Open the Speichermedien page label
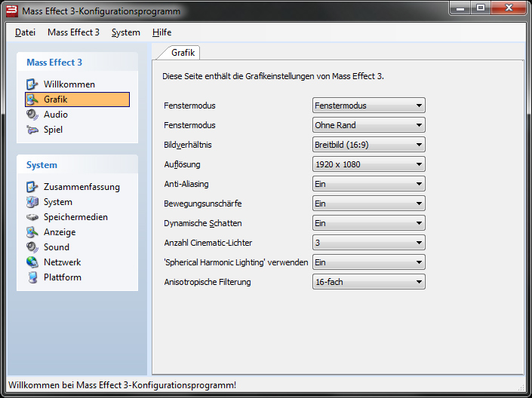The height and width of the screenshot is (398, 532). (75, 217)
